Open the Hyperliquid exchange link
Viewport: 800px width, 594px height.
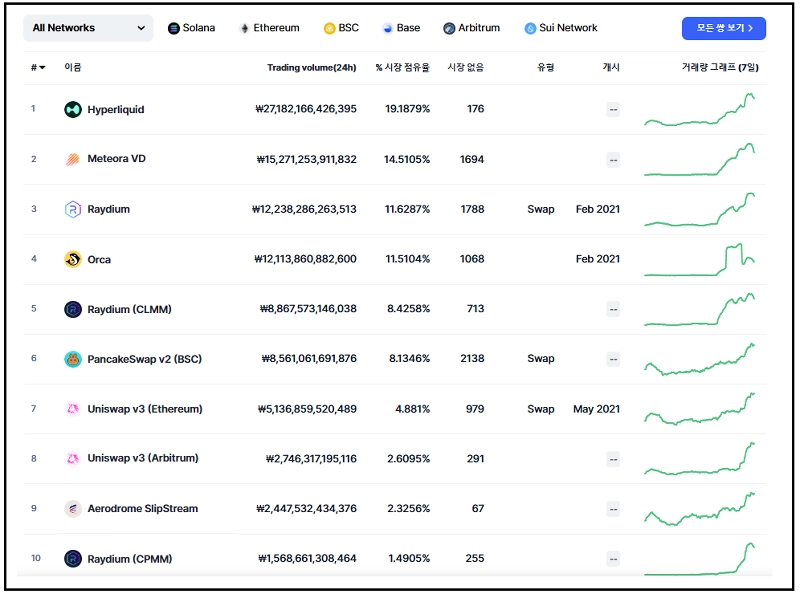pyautogui.click(x=116, y=110)
